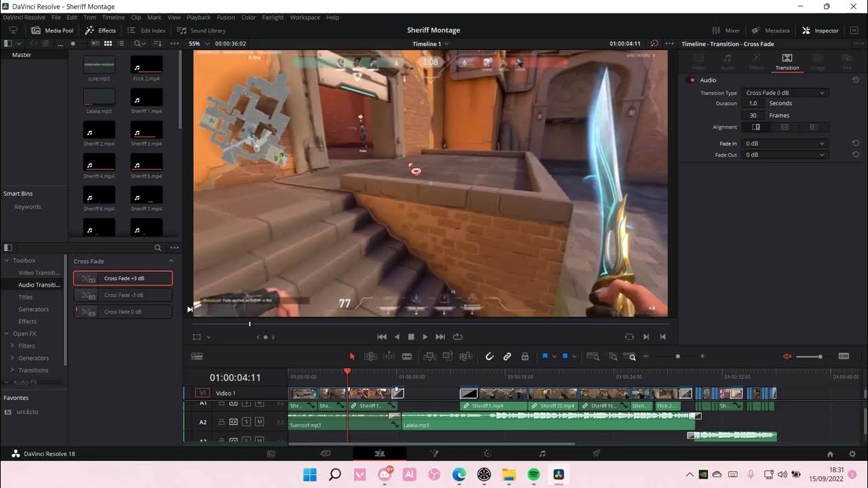Open the Fairlight menu

tap(273, 18)
